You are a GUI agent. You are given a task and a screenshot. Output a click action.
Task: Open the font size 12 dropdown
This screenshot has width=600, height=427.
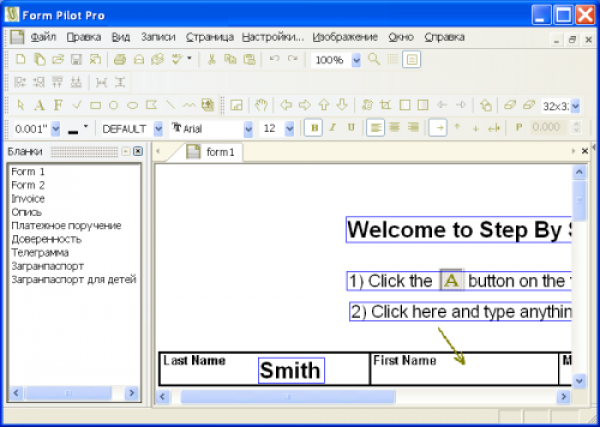click(290, 128)
